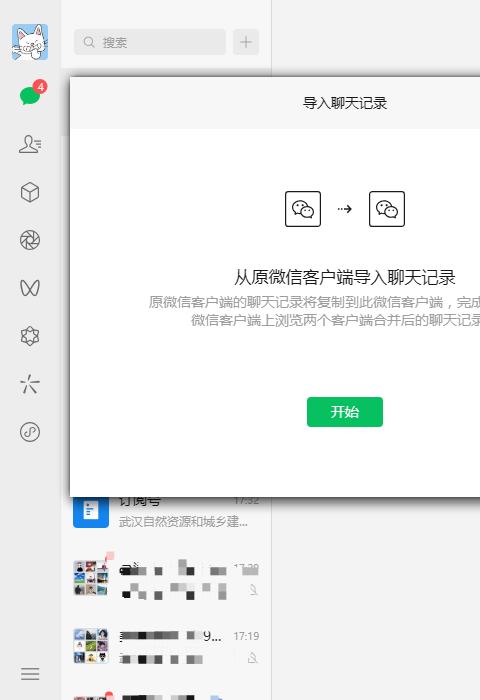The image size is (480, 700).
Task: Open the Mini Programs icon
Action: tap(30, 432)
